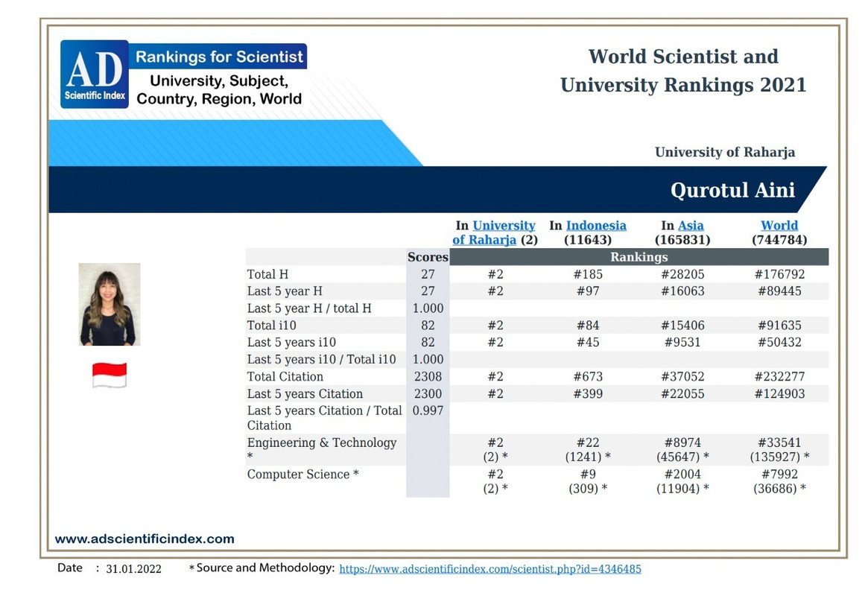868x596 pixels.
Task: Click the AD Scientific Index logo
Action: 95,74
